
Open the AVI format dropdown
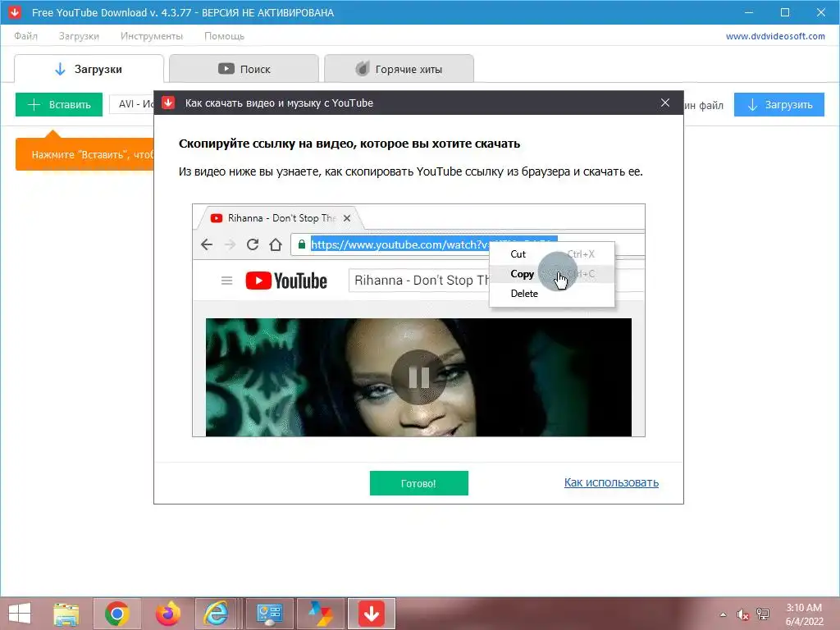tap(132, 104)
